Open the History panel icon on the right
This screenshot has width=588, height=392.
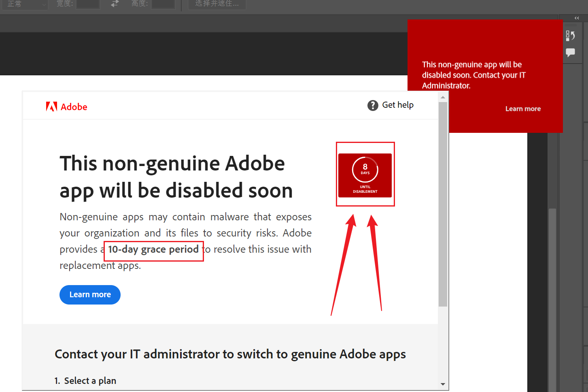[x=571, y=36]
